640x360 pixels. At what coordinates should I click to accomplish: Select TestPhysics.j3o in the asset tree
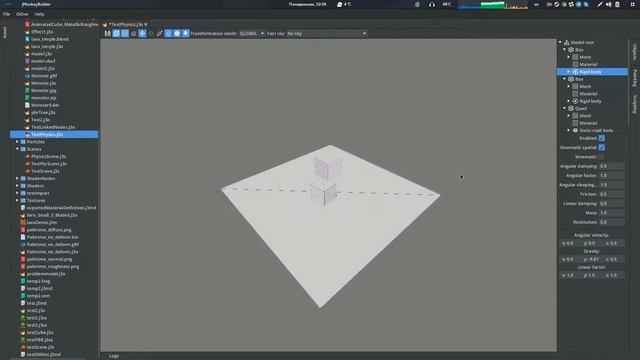coord(54,134)
